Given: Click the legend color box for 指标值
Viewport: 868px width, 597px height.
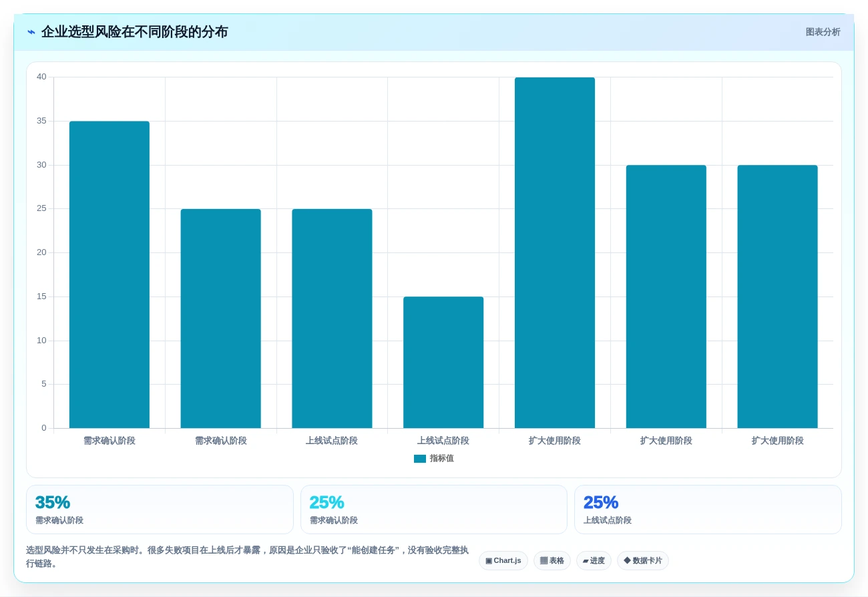Looking at the screenshot, I should click(420, 459).
